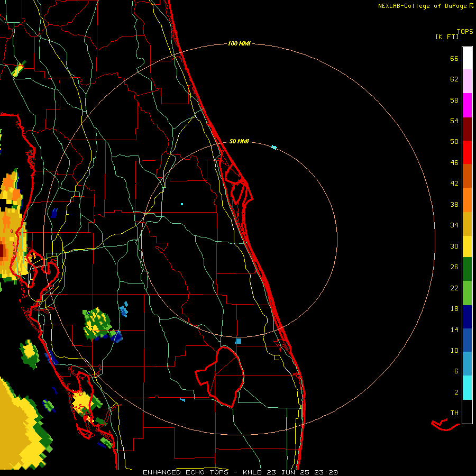Click the light pink 62 kft swatch

click(467, 81)
